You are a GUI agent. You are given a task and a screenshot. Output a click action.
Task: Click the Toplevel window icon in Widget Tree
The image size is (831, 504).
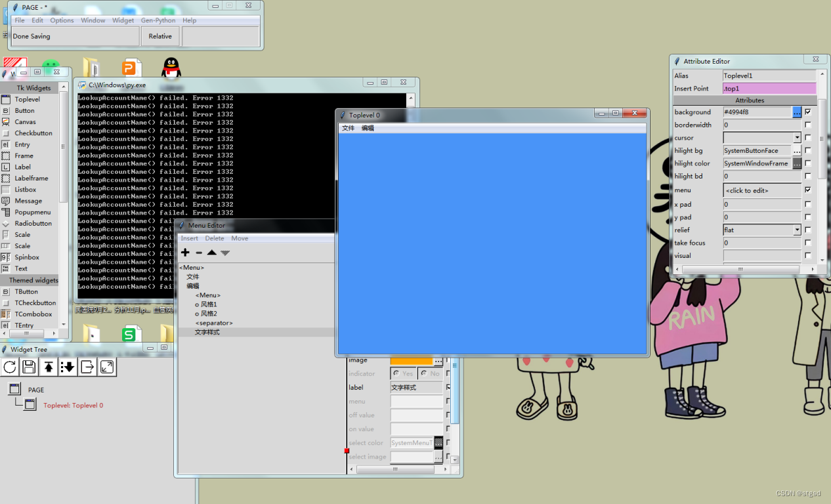pos(30,405)
